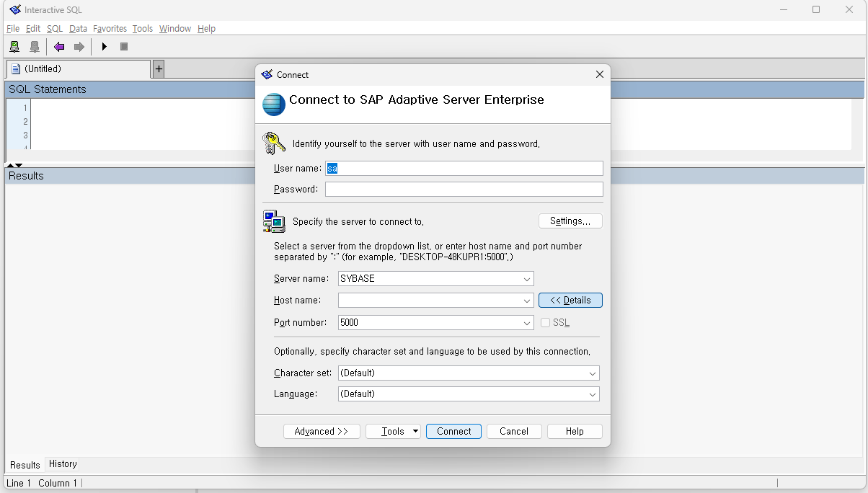Click the Results panel header

click(435, 176)
